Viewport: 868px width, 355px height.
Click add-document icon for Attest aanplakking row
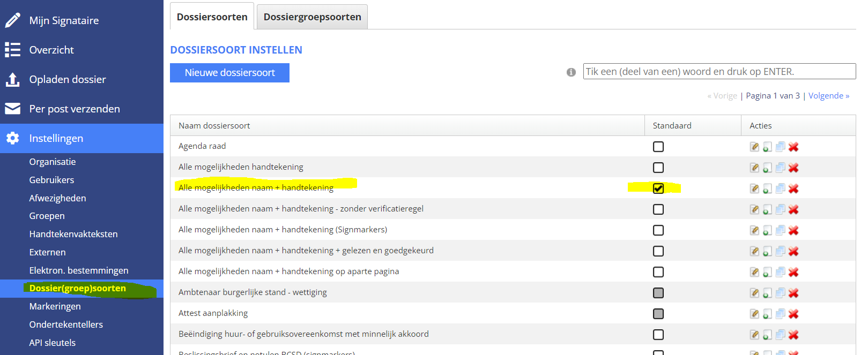(x=767, y=314)
